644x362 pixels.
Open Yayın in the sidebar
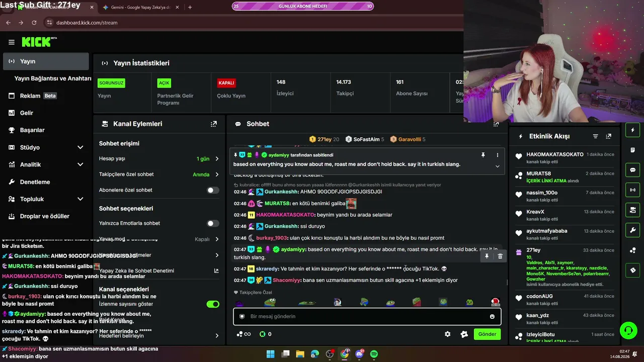[46, 61]
